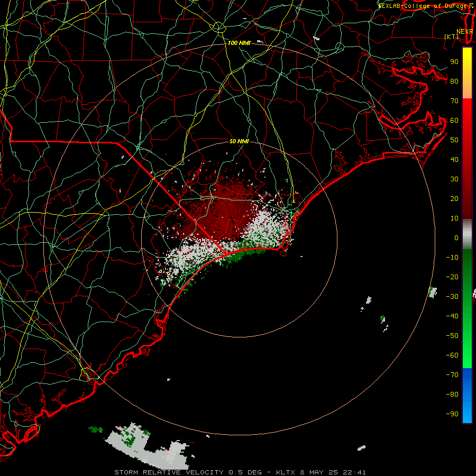Click the -60 value on the velocity scale
Image resolution: width=476 pixels, height=476 pixels.
tap(452, 355)
